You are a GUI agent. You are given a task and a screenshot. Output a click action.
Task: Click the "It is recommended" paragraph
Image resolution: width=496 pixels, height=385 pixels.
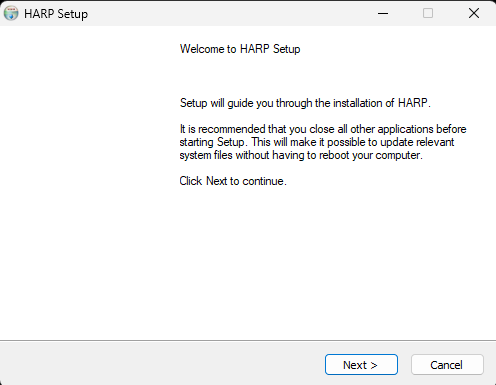(323, 142)
